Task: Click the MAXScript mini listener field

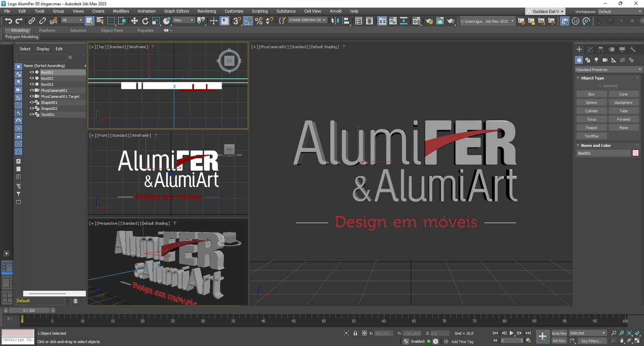Action: 18,340
